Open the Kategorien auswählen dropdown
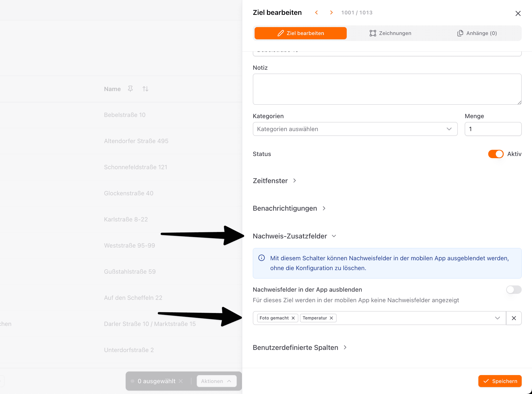Viewport: 532px width, 394px height. click(x=355, y=129)
